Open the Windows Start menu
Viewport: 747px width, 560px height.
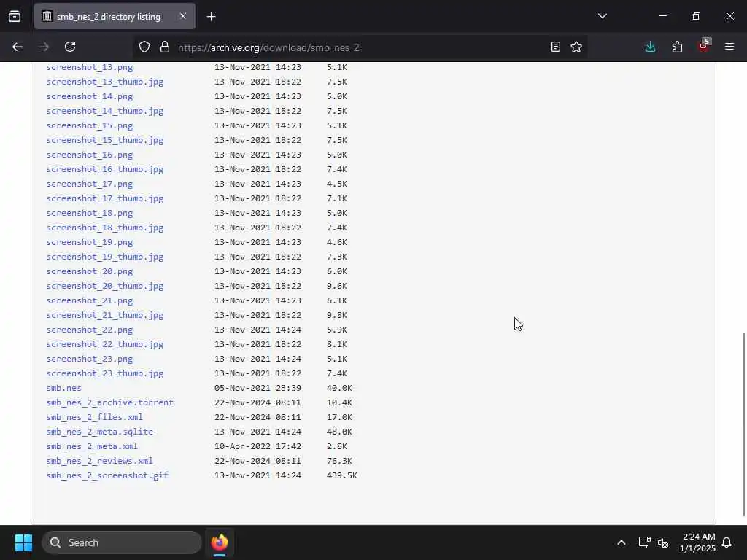pyautogui.click(x=23, y=542)
